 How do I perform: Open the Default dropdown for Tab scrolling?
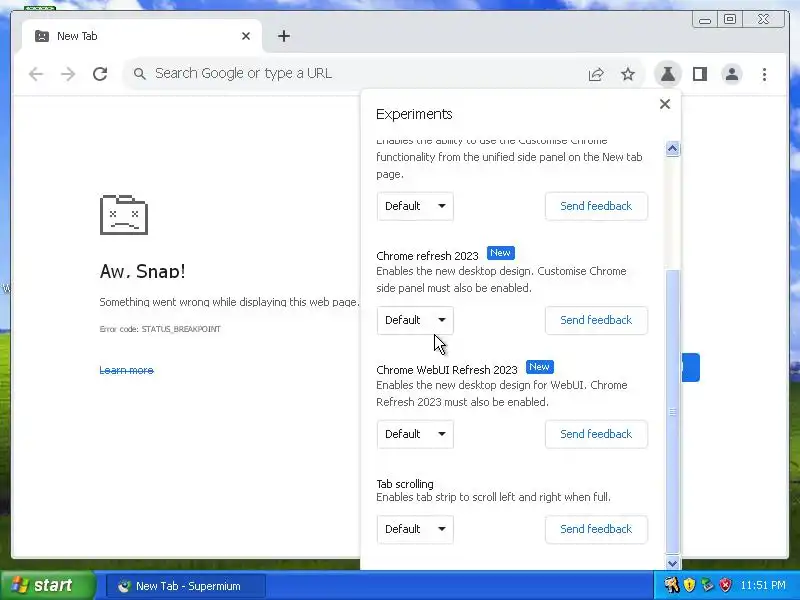coord(415,529)
